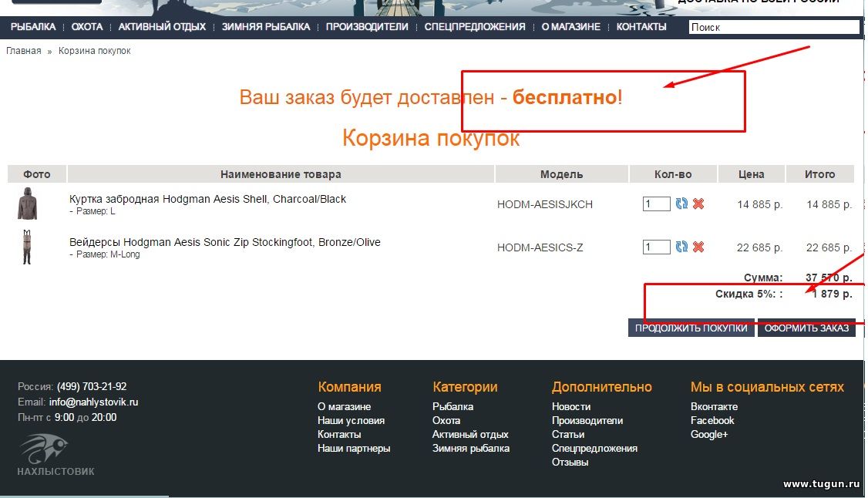
Task: Click Корзина покупок breadcrumb
Action: pyautogui.click(x=95, y=51)
